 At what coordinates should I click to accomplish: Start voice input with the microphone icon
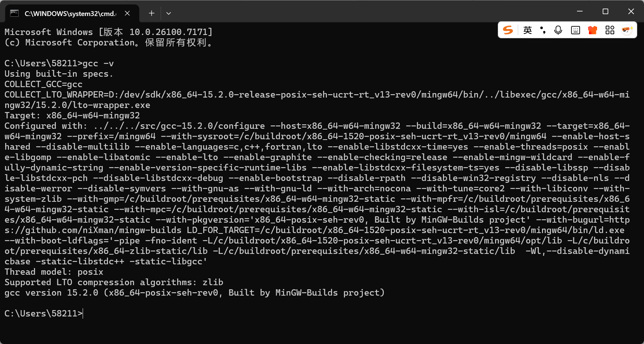point(558,30)
